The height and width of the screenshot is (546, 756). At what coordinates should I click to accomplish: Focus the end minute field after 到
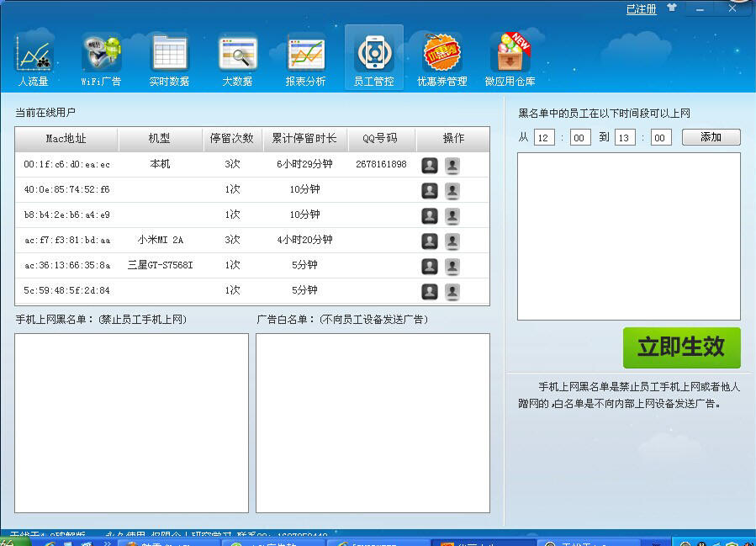tap(660, 137)
